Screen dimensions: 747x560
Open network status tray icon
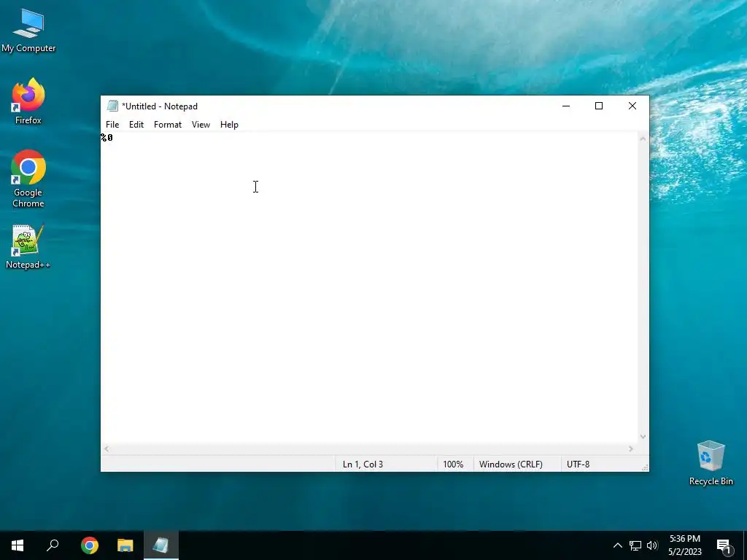tap(635, 545)
